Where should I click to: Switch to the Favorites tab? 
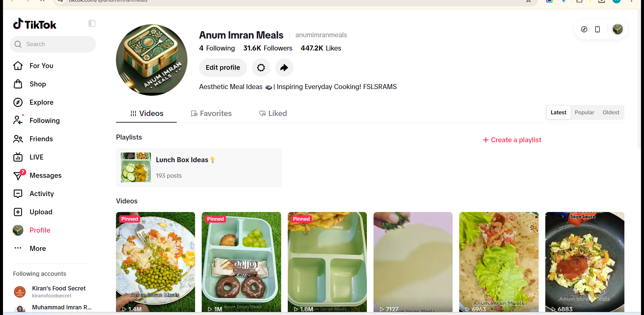pos(211,114)
